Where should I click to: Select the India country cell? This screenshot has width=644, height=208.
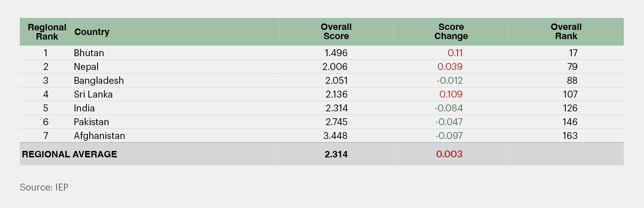84,108
